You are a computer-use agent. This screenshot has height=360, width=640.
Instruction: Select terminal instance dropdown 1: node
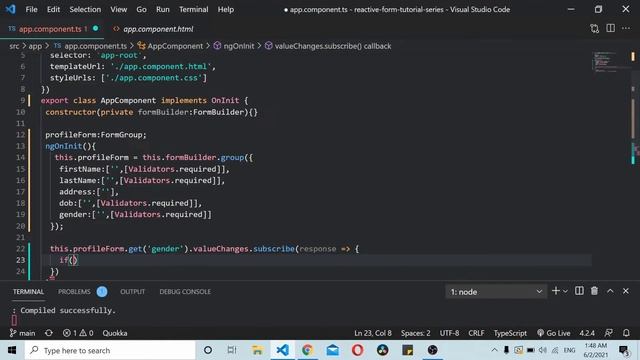(x=496, y=291)
